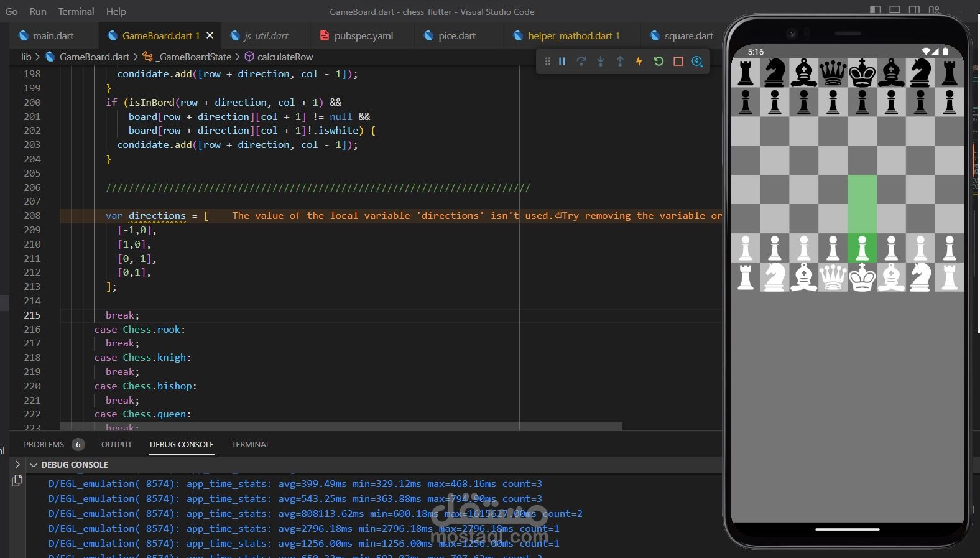The height and width of the screenshot is (558, 980).
Task: Click 'case Chess.queen:' code line
Action: (x=142, y=414)
